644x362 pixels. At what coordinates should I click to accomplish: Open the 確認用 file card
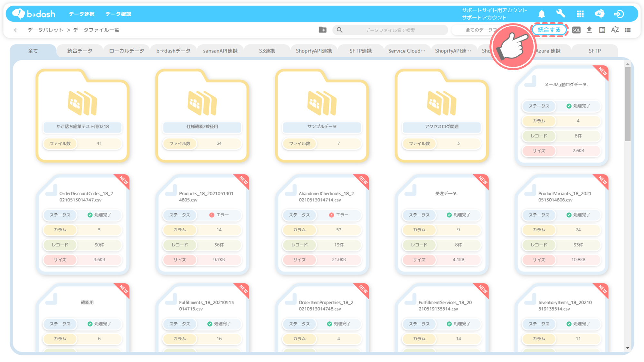tap(82, 318)
